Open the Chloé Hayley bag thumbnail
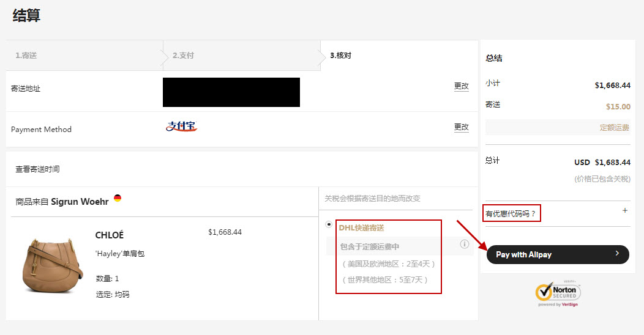 pyautogui.click(x=53, y=265)
